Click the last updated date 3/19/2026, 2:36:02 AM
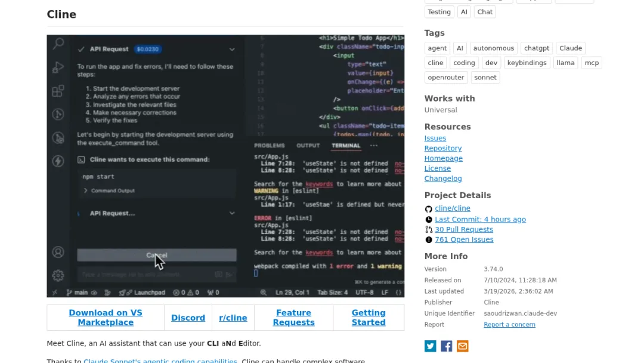 click(x=518, y=291)
